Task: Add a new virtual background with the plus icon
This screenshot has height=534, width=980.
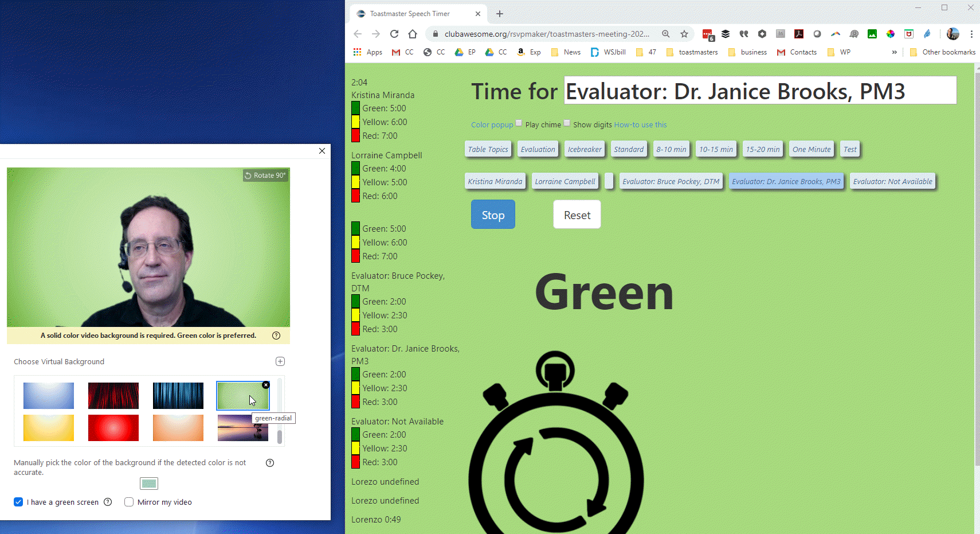Action: pos(280,361)
